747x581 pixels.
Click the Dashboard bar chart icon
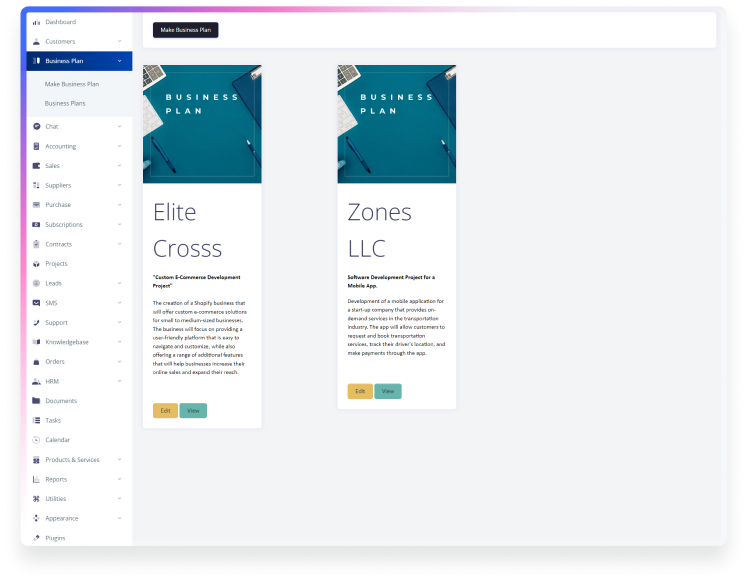point(36,22)
